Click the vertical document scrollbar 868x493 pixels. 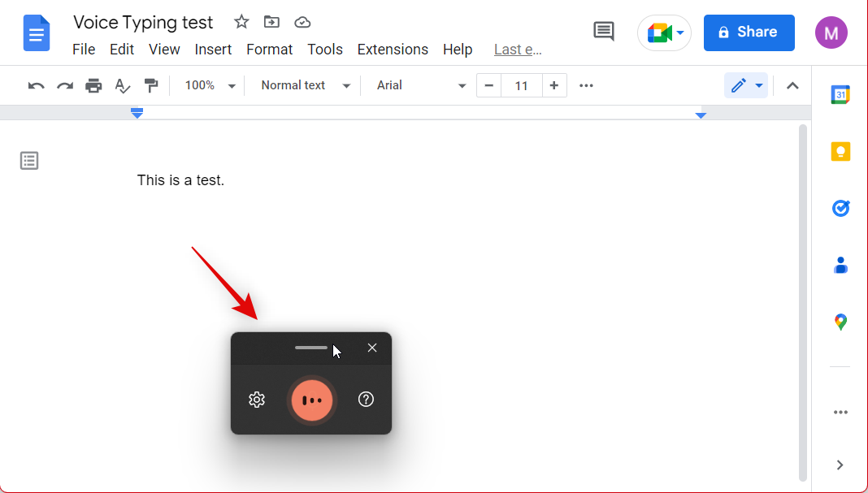[803, 301]
